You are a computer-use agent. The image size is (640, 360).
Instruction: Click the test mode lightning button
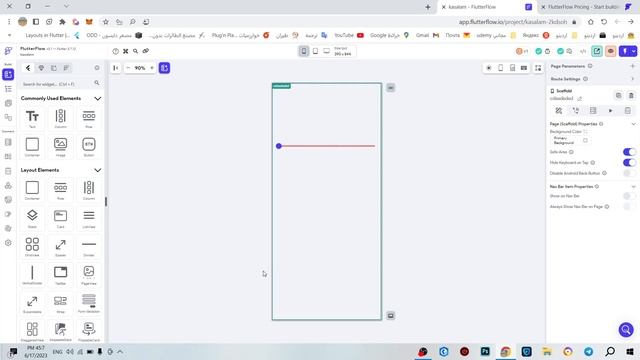tap(624, 51)
